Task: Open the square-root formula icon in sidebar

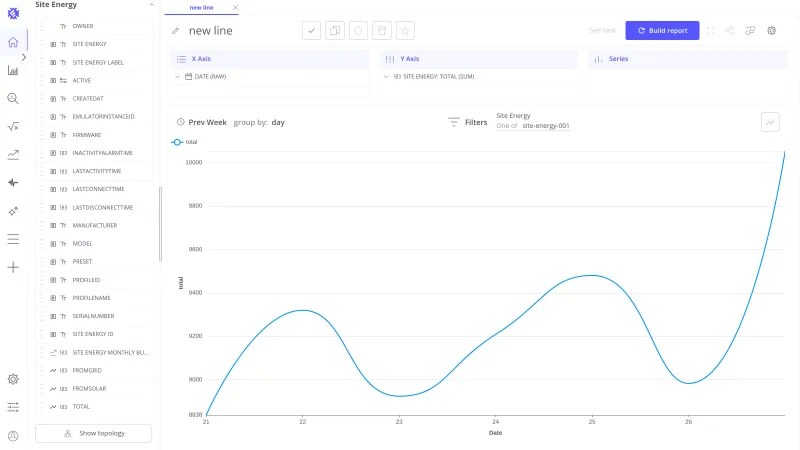Action: 13,127
